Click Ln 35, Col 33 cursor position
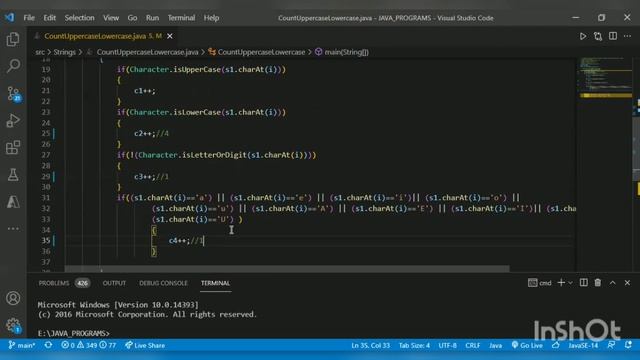This screenshot has height=360, width=640. coord(371,345)
